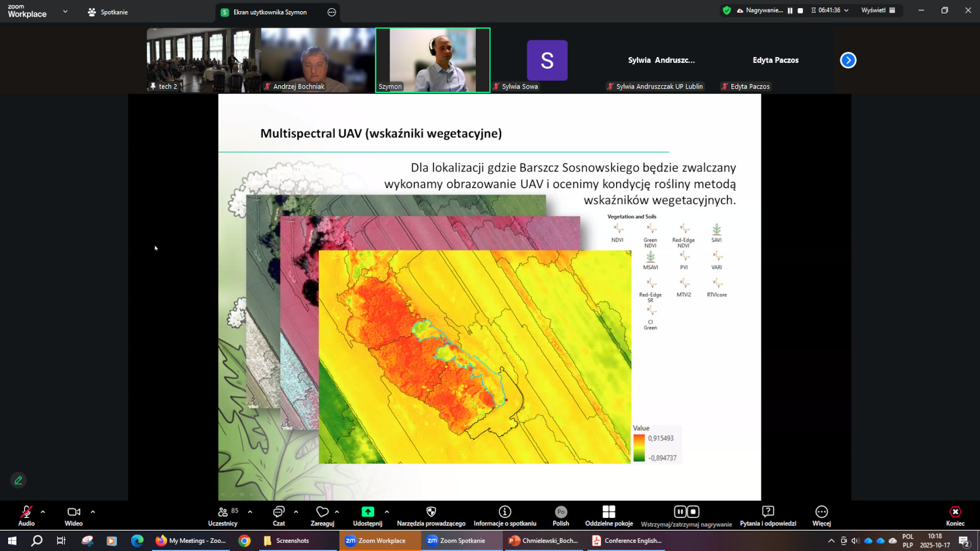Open the Uczestnicy participants panel
Screen dimensions: 980x551
223,515
